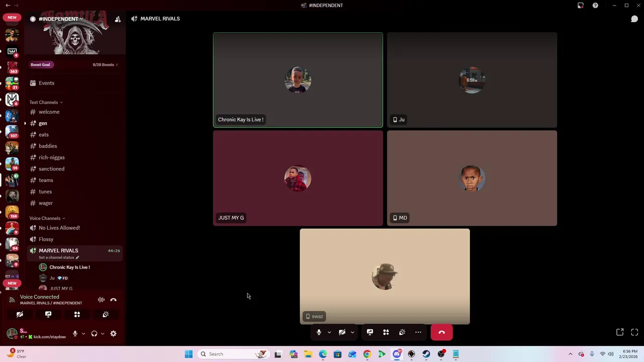
Task: Open camera options chevron in call bar
Action: (352, 332)
